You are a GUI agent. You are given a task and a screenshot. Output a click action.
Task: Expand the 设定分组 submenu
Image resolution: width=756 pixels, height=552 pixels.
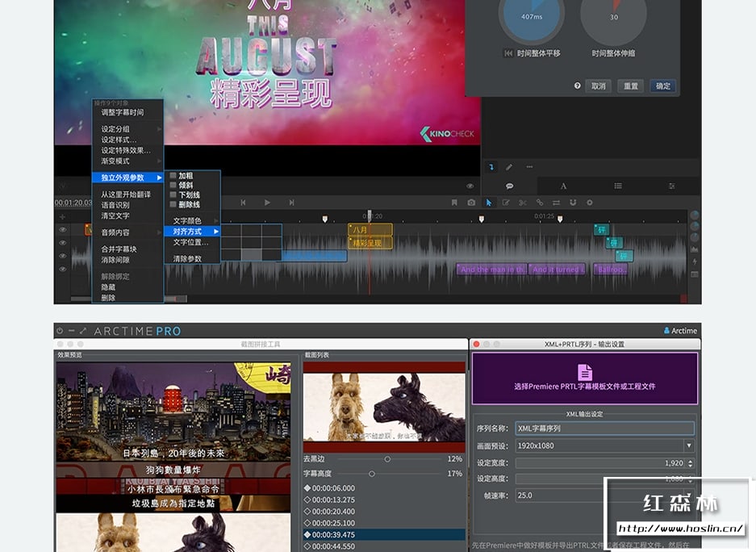pos(127,129)
